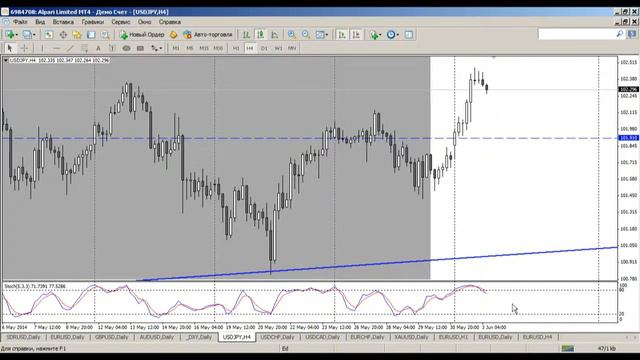Click the Новый Ордер button
The image size is (640, 360).
[x=142, y=35]
